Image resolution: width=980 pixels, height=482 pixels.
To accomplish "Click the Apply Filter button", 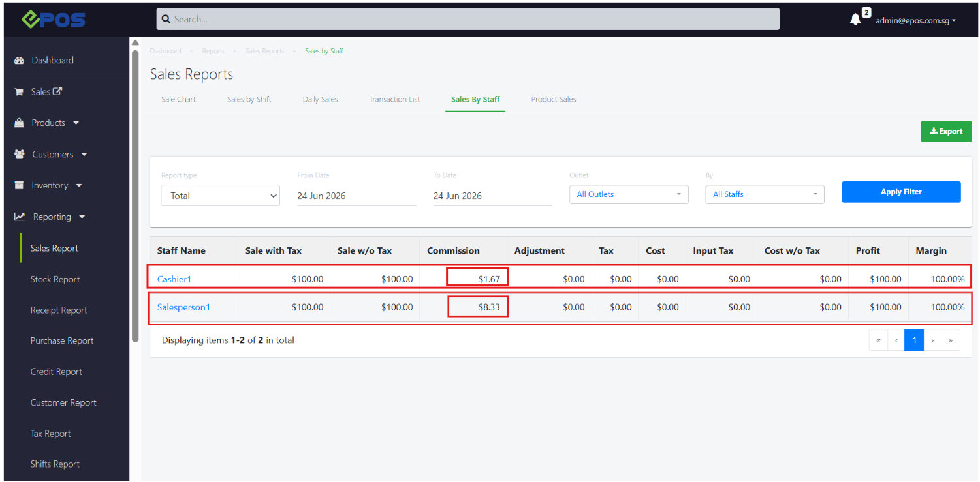I will 901,192.
